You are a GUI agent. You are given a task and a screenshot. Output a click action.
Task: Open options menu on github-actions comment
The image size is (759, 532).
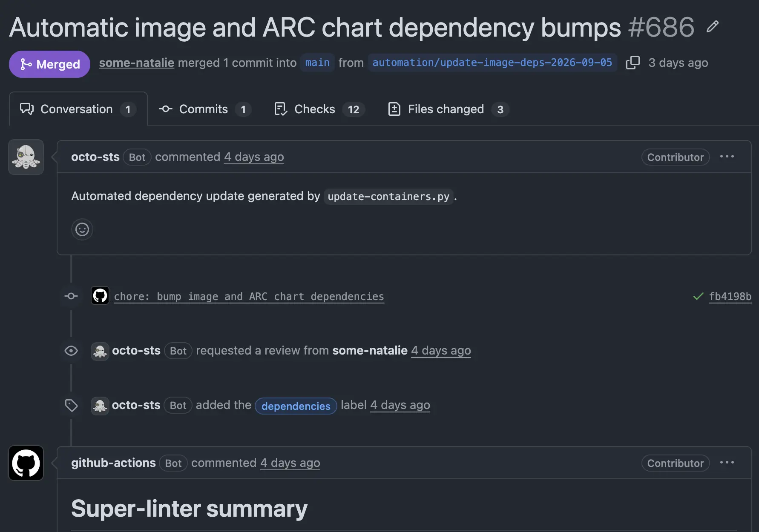click(x=727, y=463)
